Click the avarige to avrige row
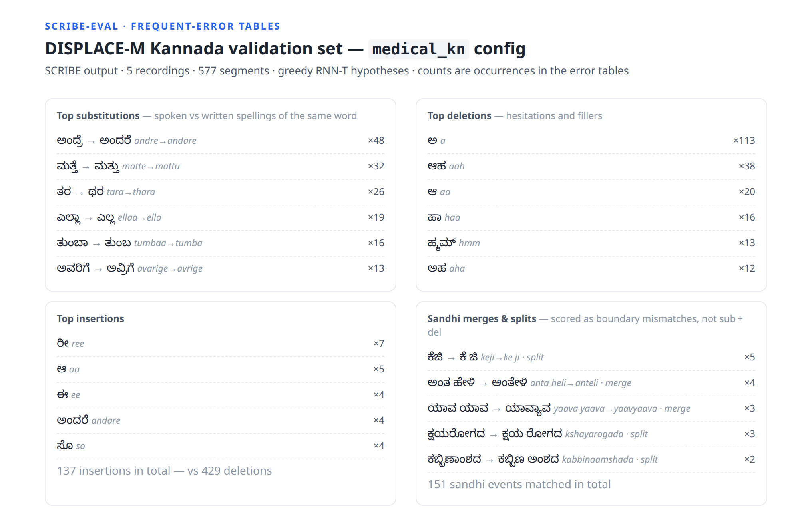The height and width of the screenshot is (525, 812). 220,268
